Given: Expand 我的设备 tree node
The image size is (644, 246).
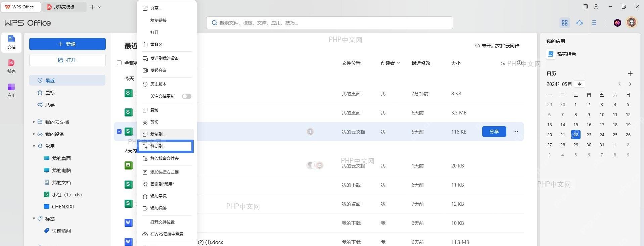Looking at the screenshot, I should [x=34, y=134].
